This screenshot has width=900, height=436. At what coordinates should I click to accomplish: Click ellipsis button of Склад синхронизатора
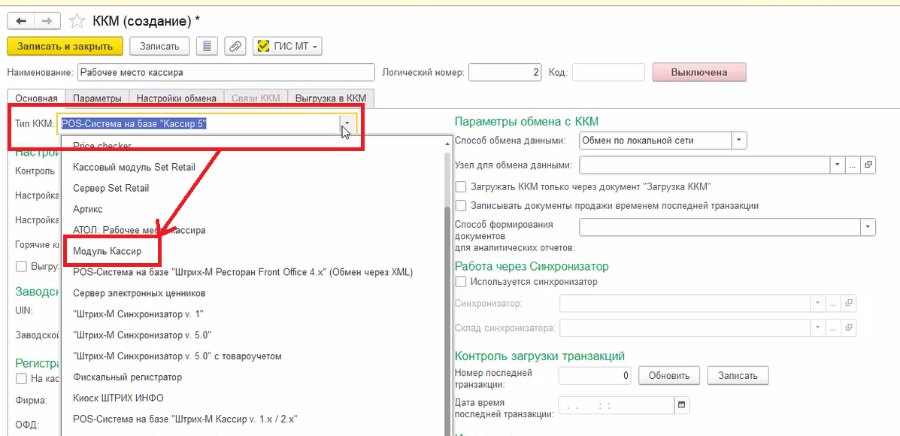832,328
